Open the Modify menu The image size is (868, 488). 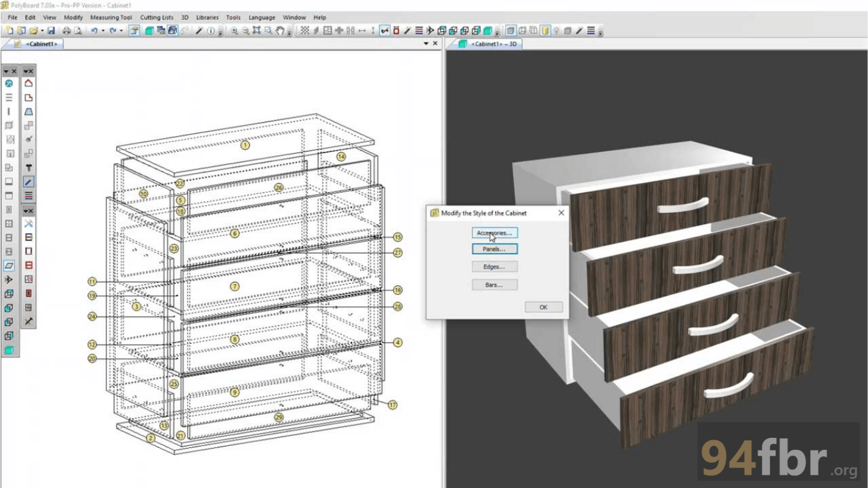tap(73, 17)
